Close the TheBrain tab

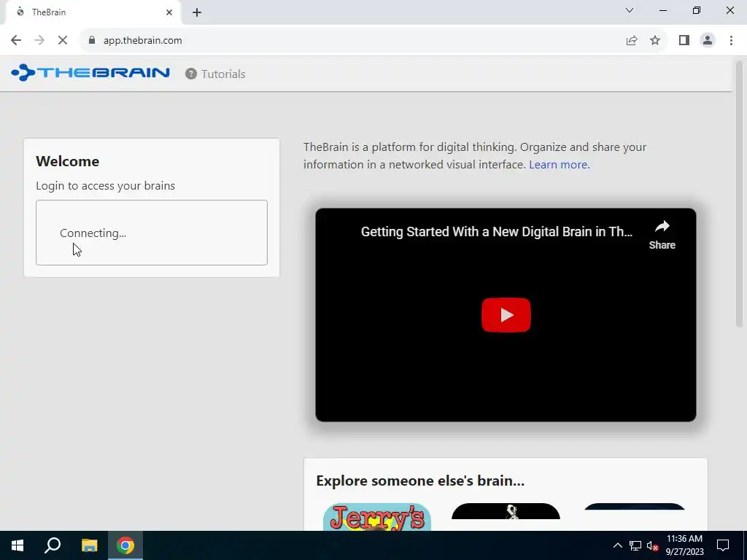[x=169, y=12]
